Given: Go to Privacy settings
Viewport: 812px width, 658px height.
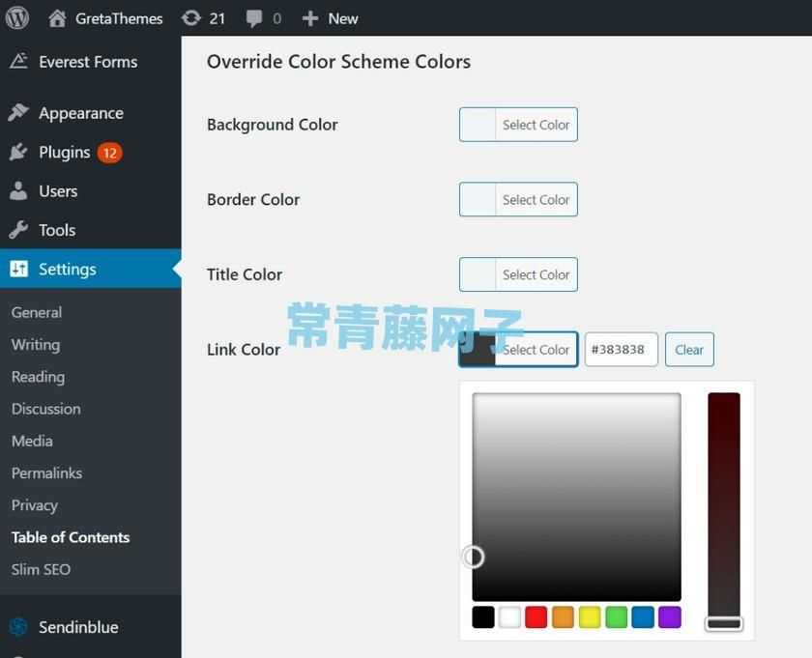Looking at the screenshot, I should tap(34, 505).
